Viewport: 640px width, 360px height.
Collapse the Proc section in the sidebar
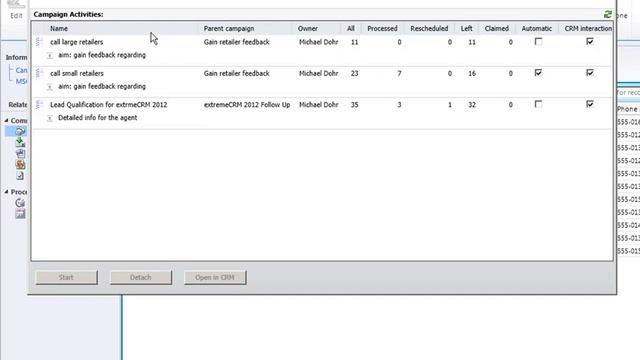(7, 191)
